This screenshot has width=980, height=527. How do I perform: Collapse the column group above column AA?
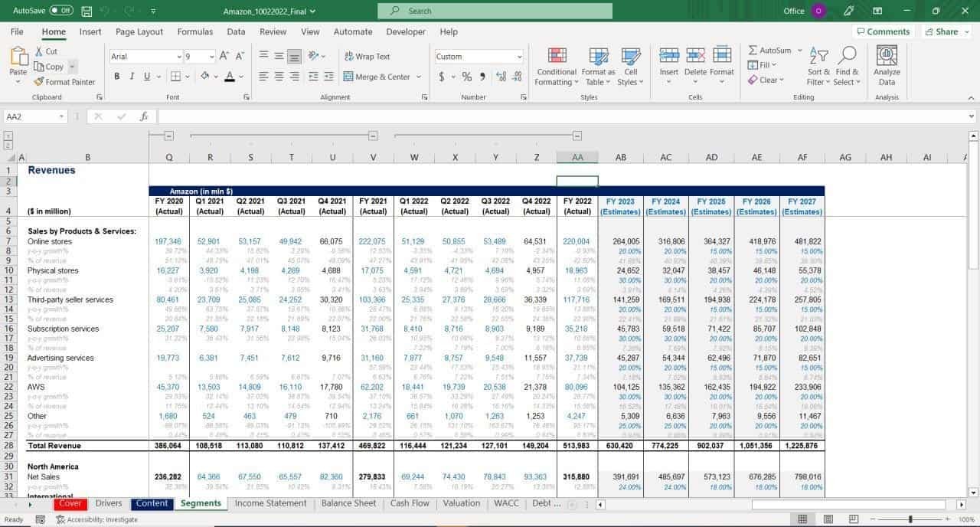pyautogui.click(x=577, y=136)
